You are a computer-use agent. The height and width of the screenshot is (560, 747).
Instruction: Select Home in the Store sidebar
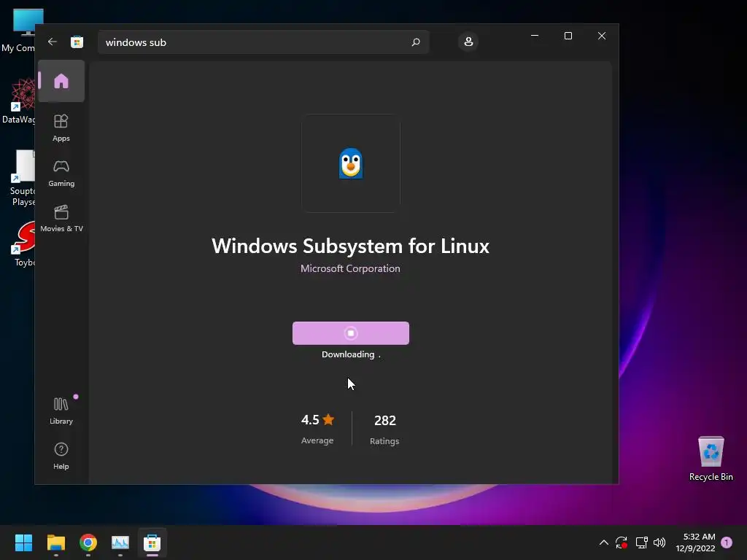61,81
